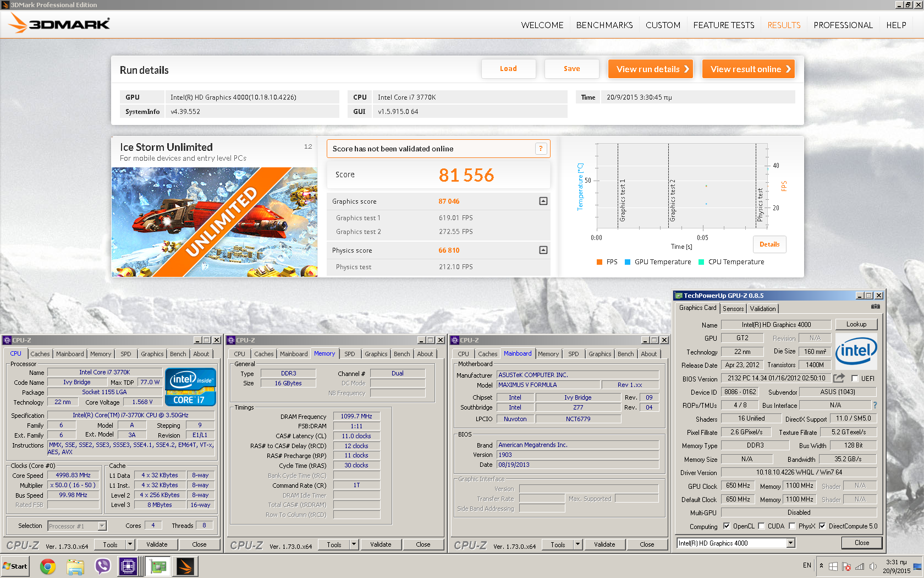Click the network signal tray icon
The width and height of the screenshot is (924, 578).
[x=860, y=566]
